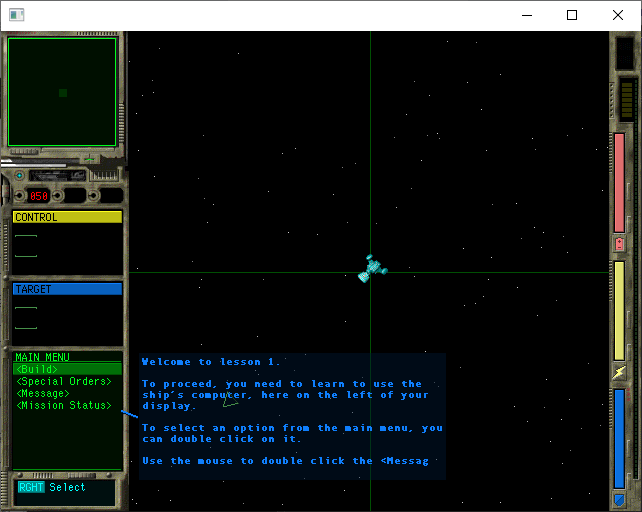Click the green triangle cursor marker
The width and height of the screenshot is (642, 512).
pyautogui.click(x=230, y=400)
